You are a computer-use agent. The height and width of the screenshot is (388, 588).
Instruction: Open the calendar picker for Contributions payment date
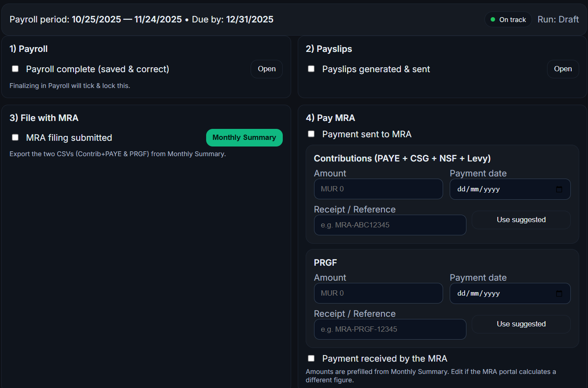pos(559,189)
